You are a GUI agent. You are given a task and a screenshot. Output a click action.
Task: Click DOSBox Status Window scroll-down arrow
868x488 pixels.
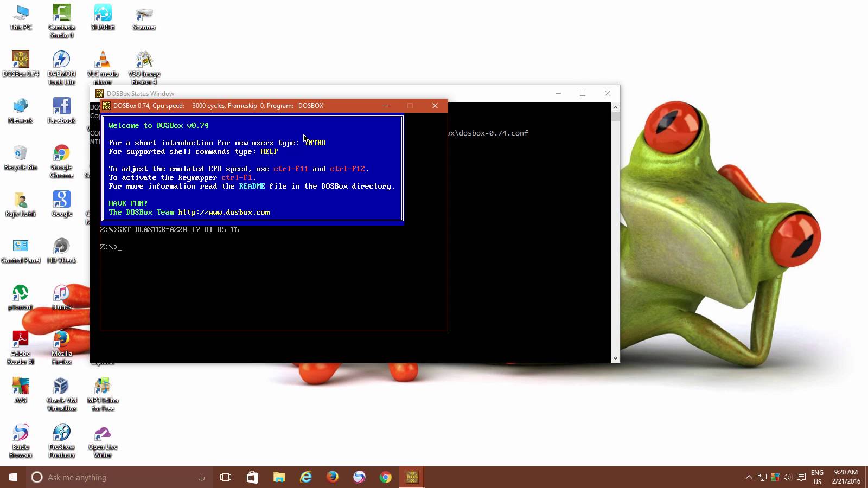click(x=615, y=358)
